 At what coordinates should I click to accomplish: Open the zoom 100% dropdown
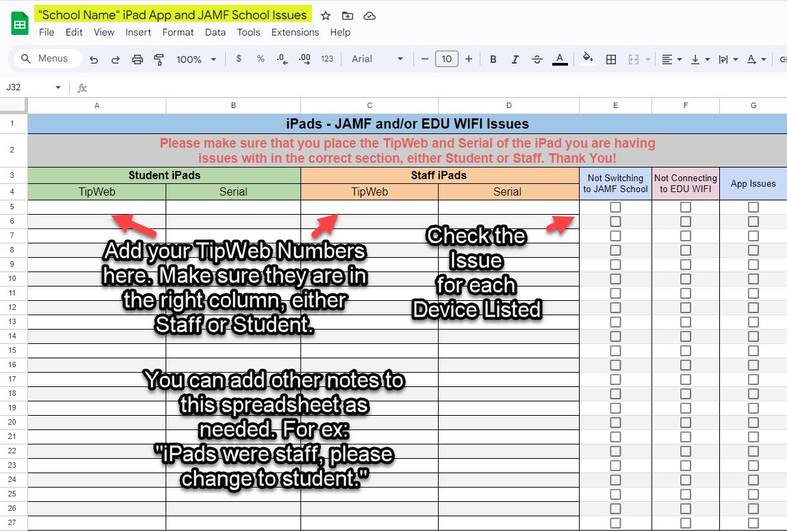point(196,59)
